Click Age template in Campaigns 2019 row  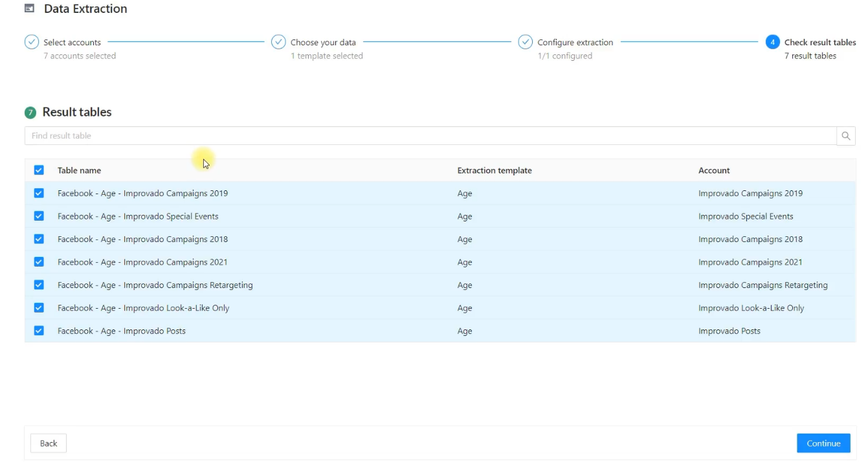coord(465,194)
